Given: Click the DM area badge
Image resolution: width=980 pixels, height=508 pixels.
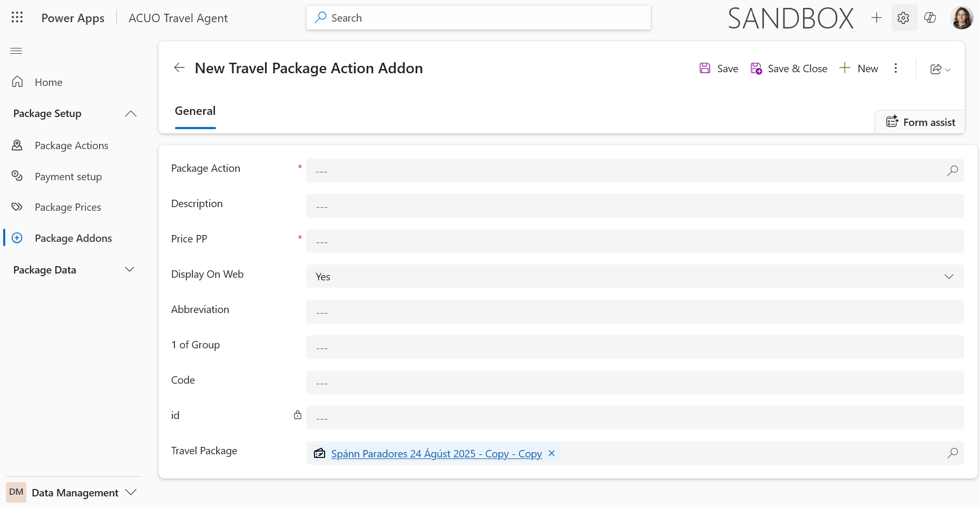Looking at the screenshot, I should [16, 492].
